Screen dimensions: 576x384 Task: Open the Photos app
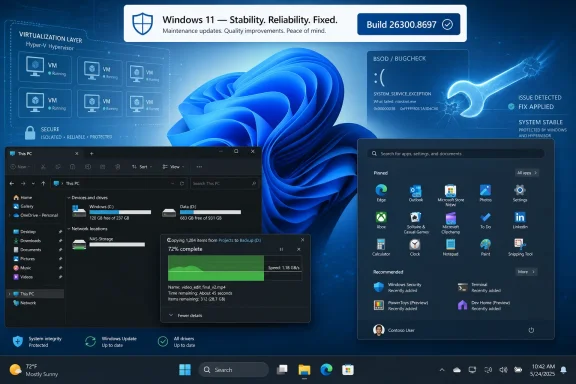(x=485, y=193)
